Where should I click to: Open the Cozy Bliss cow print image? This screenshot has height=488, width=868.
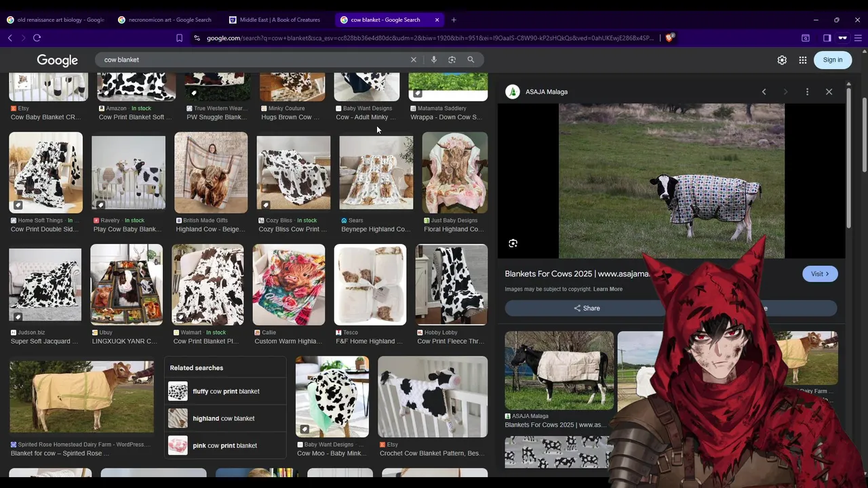pos(294,173)
